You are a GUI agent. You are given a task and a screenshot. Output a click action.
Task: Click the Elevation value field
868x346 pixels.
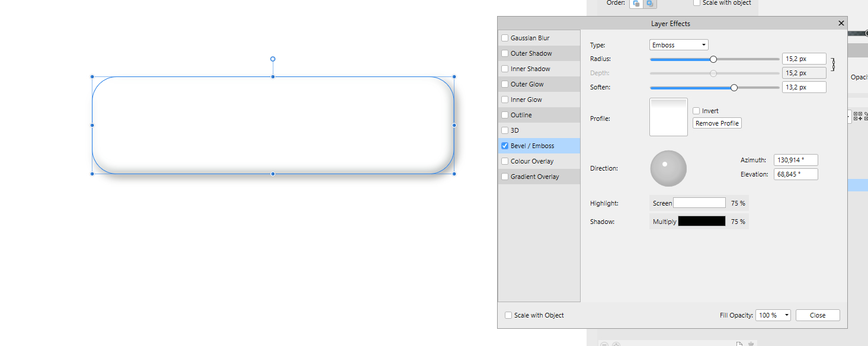click(x=796, y=174)
